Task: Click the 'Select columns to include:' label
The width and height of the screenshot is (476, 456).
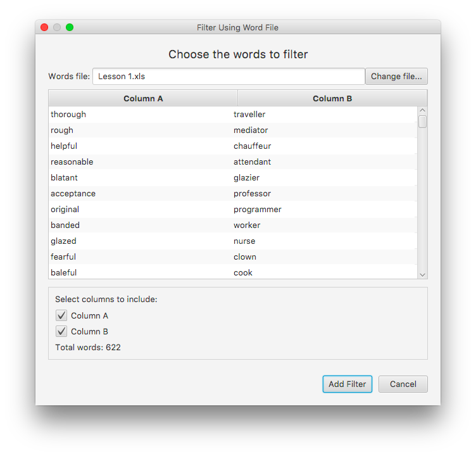Action: point(106,299)
